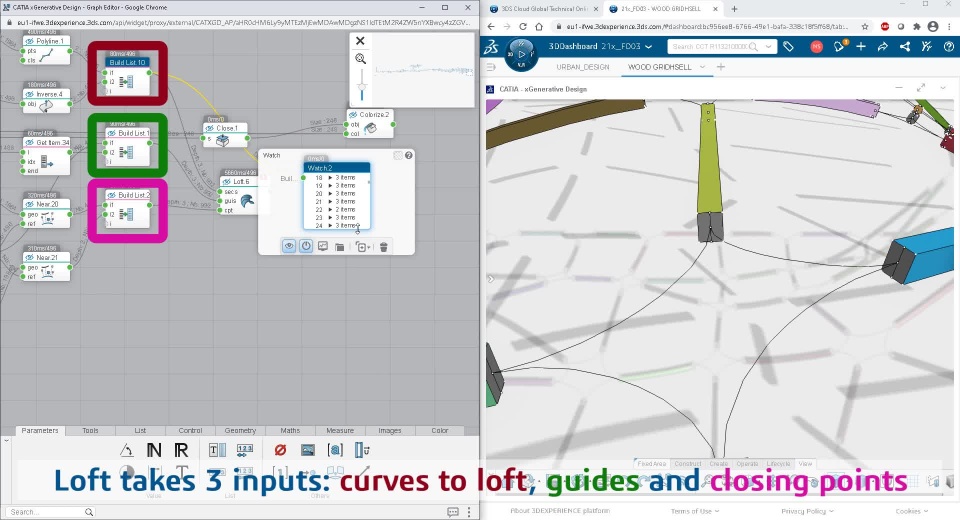Click the Build List.2 node icon
Image resolution: width=960 pixels, height=520 pixels.
[x=126, y=214]
